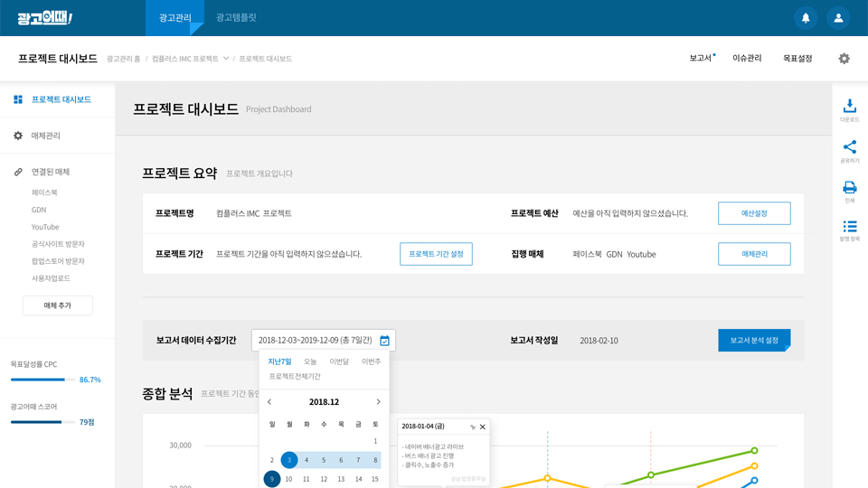868x488 pixels.
Task: Click the green line chart endpoint marker
Action: tap(754, 450)
